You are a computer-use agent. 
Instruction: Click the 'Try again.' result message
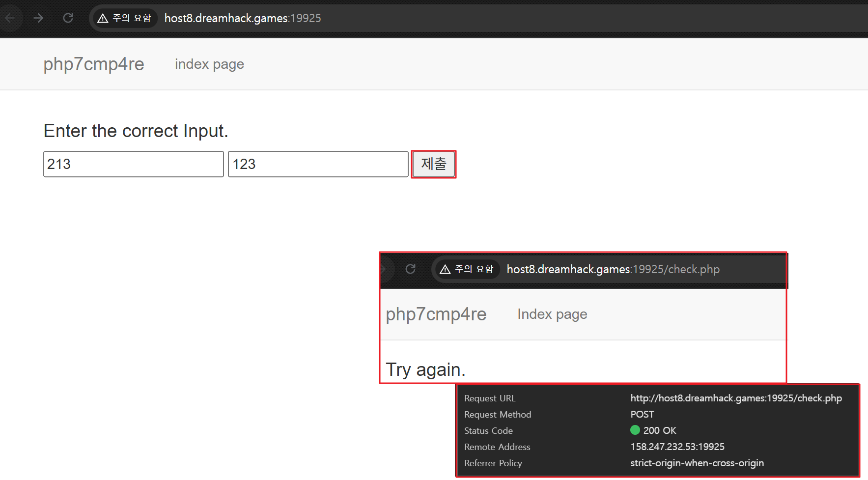(x=425, y=369)
